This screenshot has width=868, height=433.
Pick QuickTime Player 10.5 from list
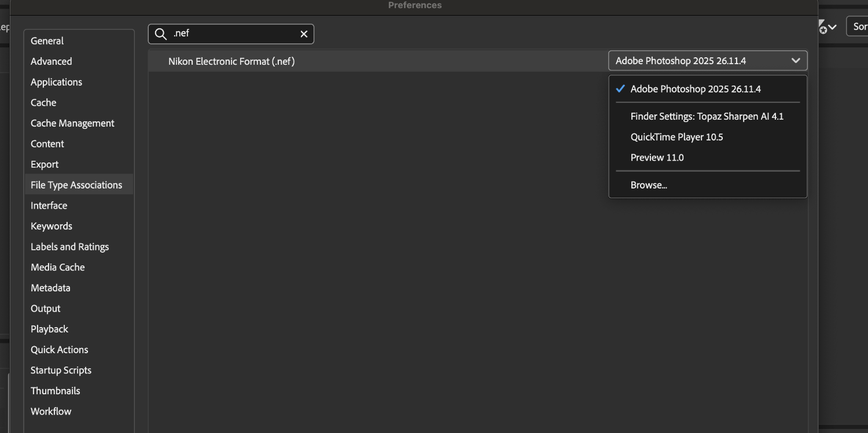(676, 137)
